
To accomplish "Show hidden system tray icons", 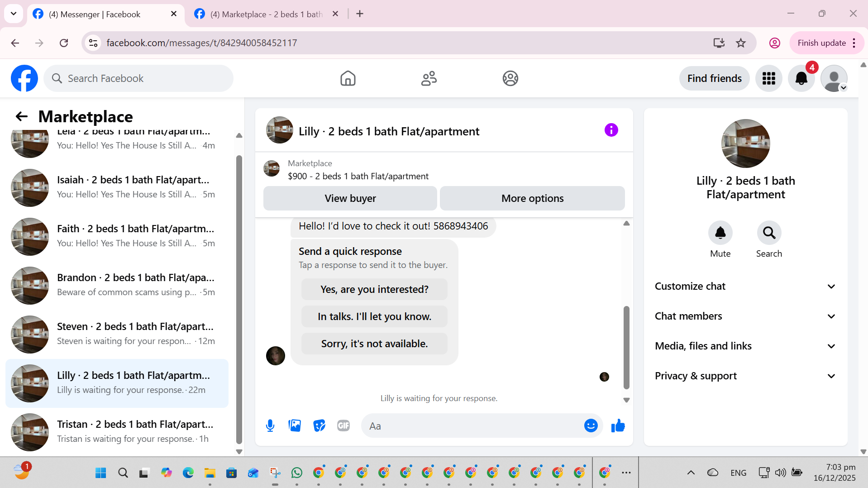I will pyautogui.click(x=691, y=473).
